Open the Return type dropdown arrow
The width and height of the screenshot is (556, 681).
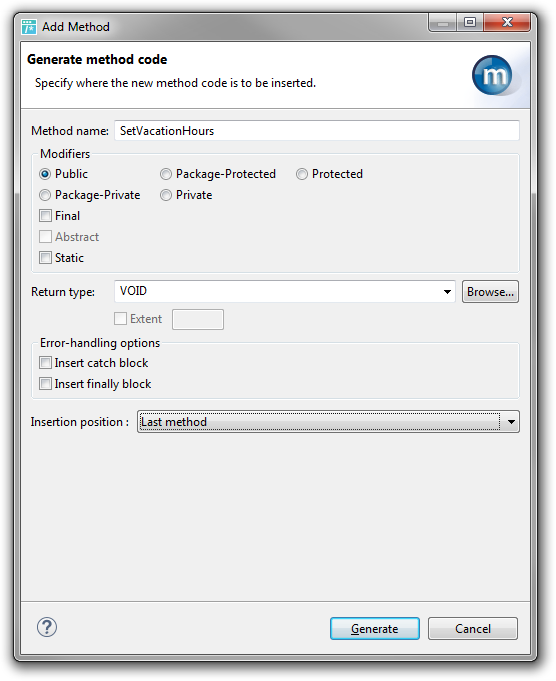click(447, 291)
